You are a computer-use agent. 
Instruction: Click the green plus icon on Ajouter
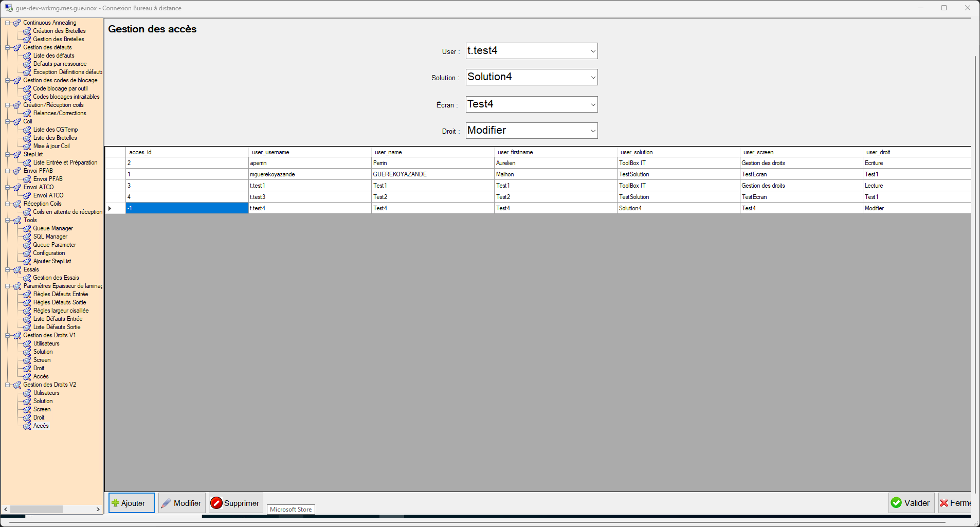click(x=116, y=503)
